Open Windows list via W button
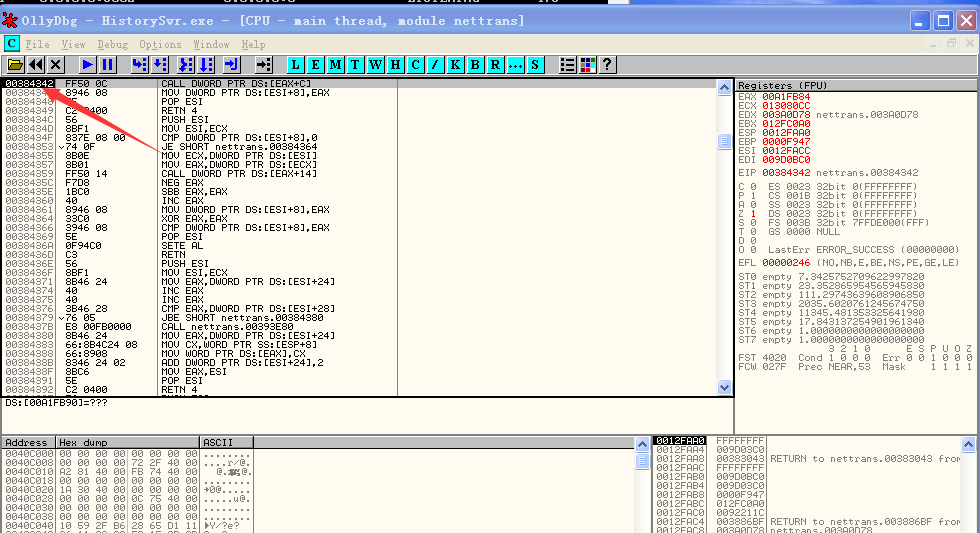980x533 pixels. click(x=376, y=64)
